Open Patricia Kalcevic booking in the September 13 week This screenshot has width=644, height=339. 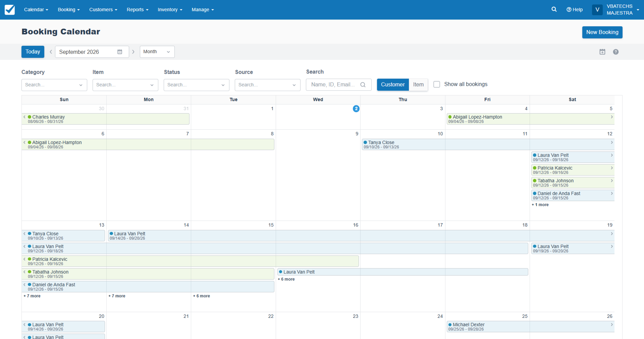point(190,261)
